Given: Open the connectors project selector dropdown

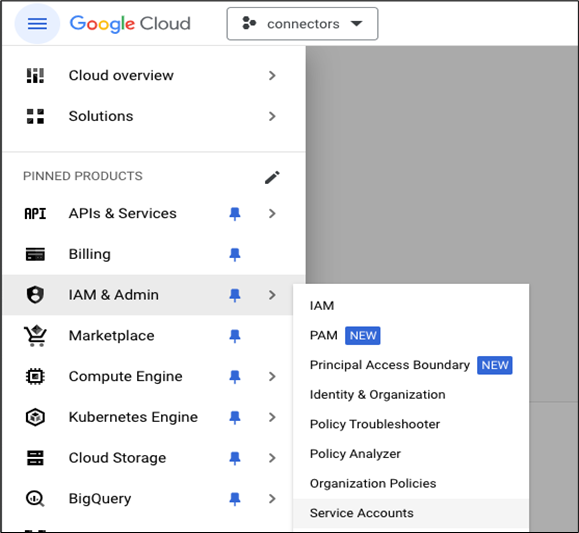Looking at the screenshot, I should coord(302,24).
